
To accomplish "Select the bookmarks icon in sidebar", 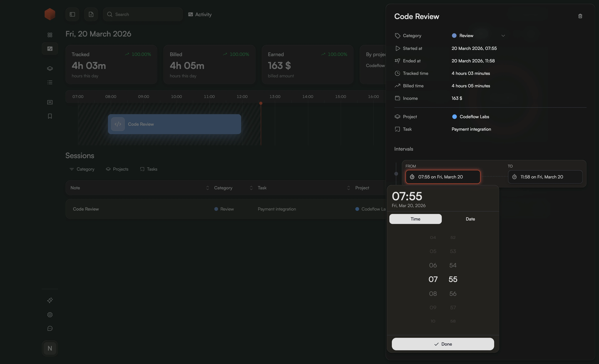I will tap(50, 116).
